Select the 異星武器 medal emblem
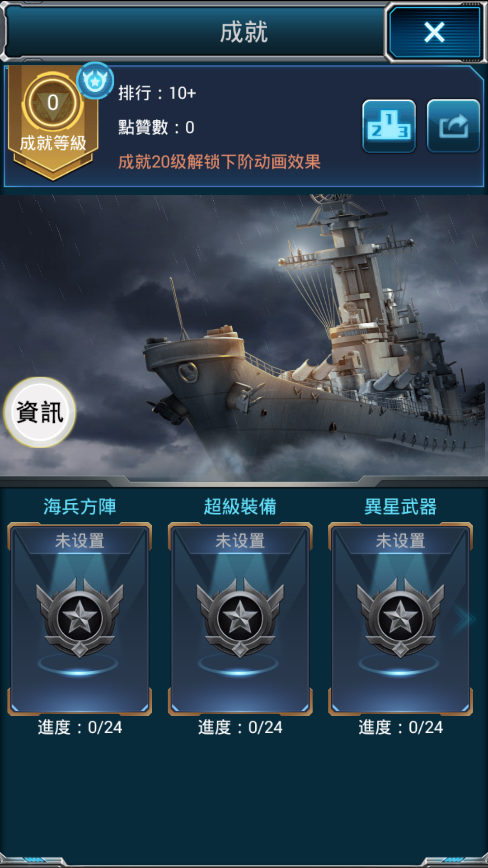 coord(401,618)
